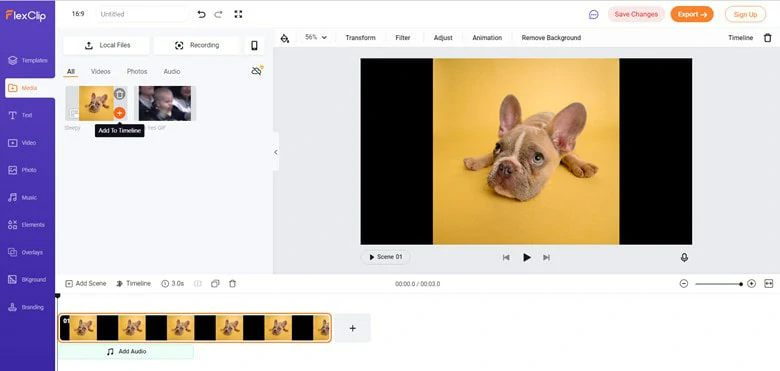Open the Photo sidebar section

coord(22,170)
